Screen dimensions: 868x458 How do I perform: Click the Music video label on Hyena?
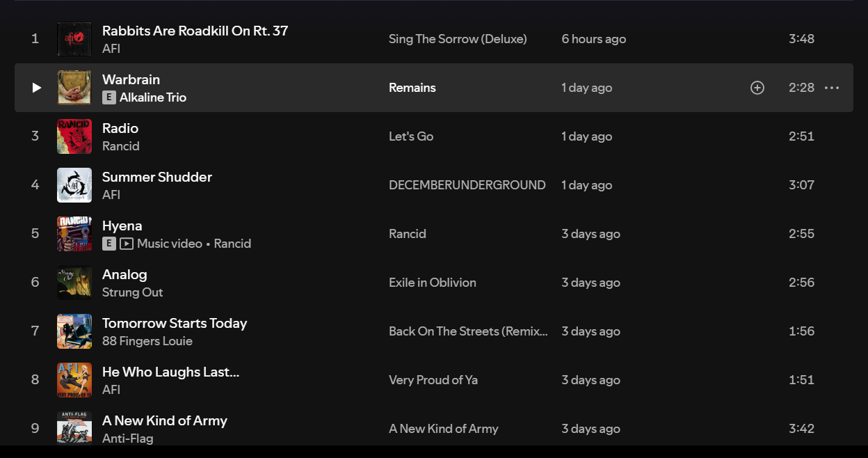coord(170,244)
